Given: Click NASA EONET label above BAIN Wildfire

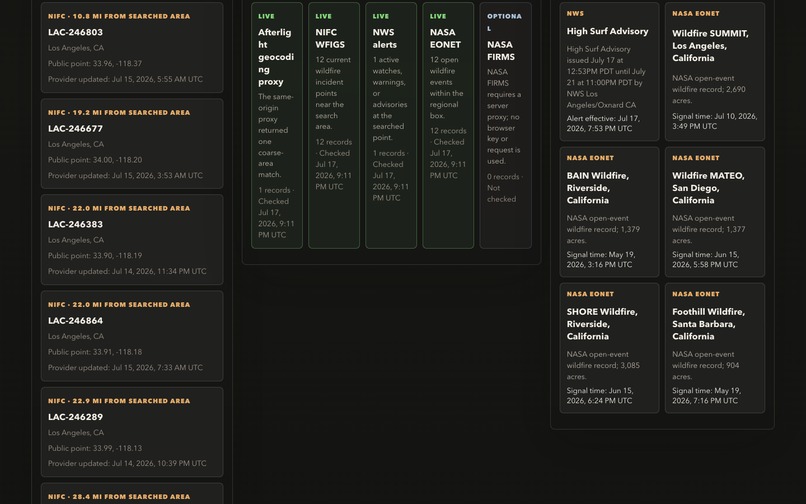Looking at the screenshot, I should click(x=590, y=158).
